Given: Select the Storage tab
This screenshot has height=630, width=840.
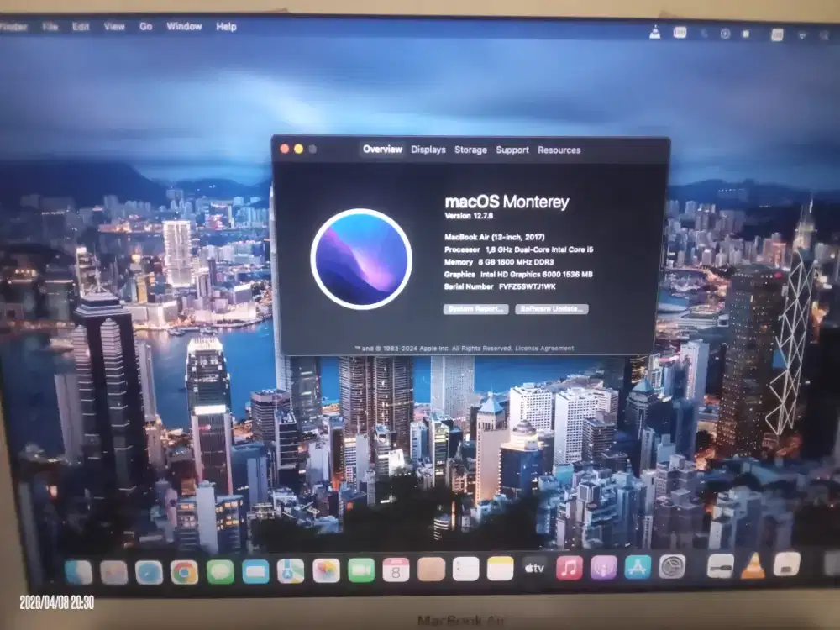Looking at the screenshot, I should pyautogui.click(x=470, y=150).
